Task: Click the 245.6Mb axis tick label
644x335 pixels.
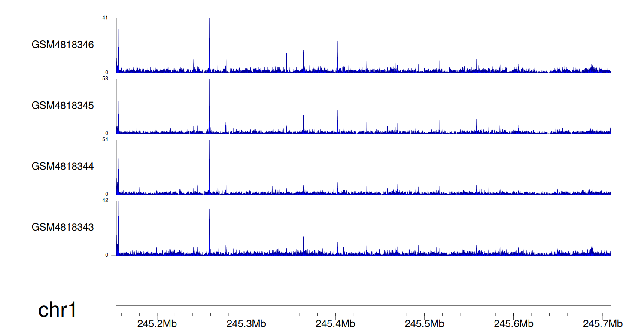Action: [513, 323]
